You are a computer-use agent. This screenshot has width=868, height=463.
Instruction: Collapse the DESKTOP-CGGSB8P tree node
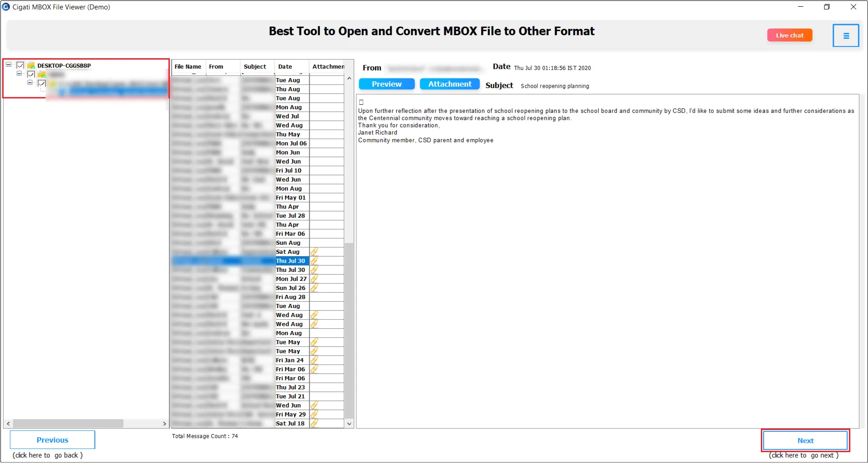9,65
